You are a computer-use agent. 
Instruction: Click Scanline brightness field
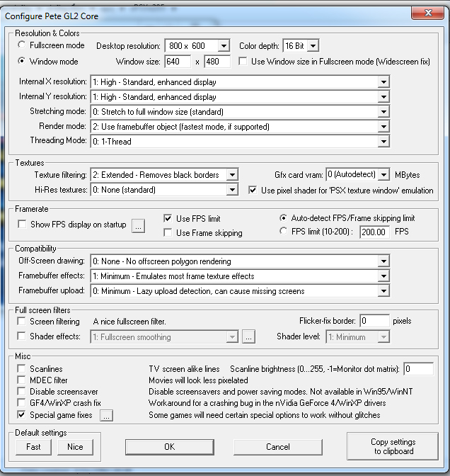click(418, 369)
